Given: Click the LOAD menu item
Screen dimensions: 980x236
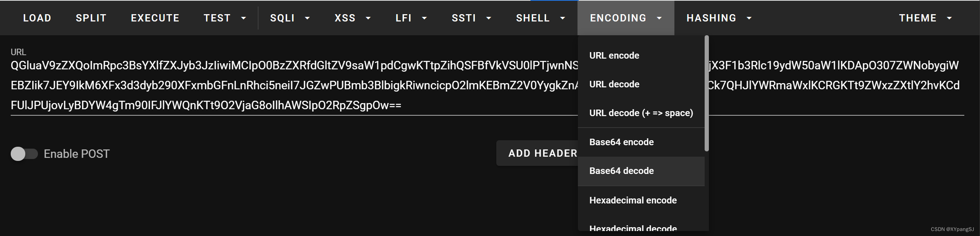Looking at the screenshot, I should click(x=37, y=18).
